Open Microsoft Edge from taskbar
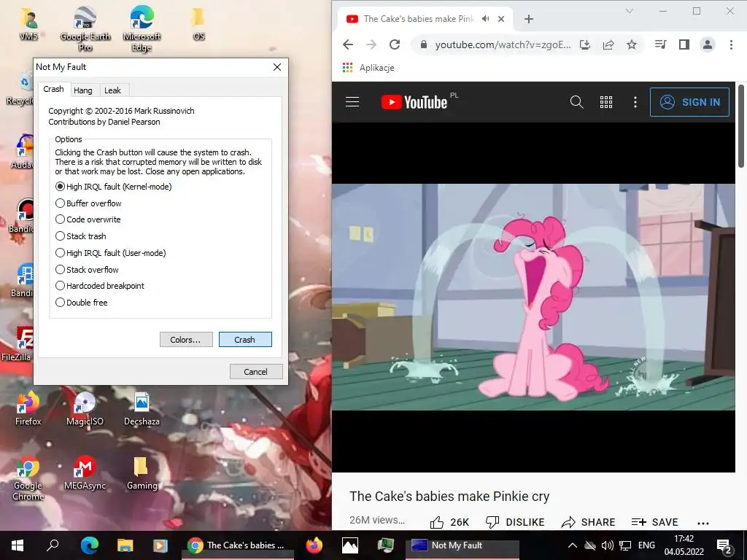 click(x=90, y=545)
